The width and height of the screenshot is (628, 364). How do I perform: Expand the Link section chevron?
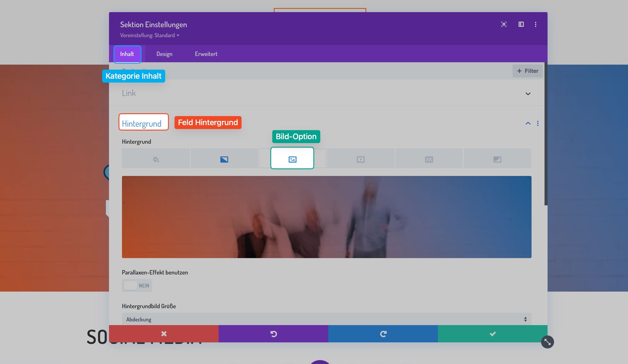[x=528, y=94]
